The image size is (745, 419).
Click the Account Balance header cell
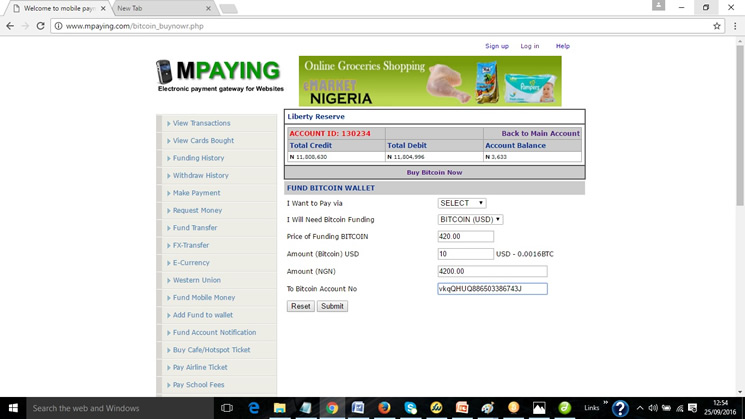[x=532, y=145]
